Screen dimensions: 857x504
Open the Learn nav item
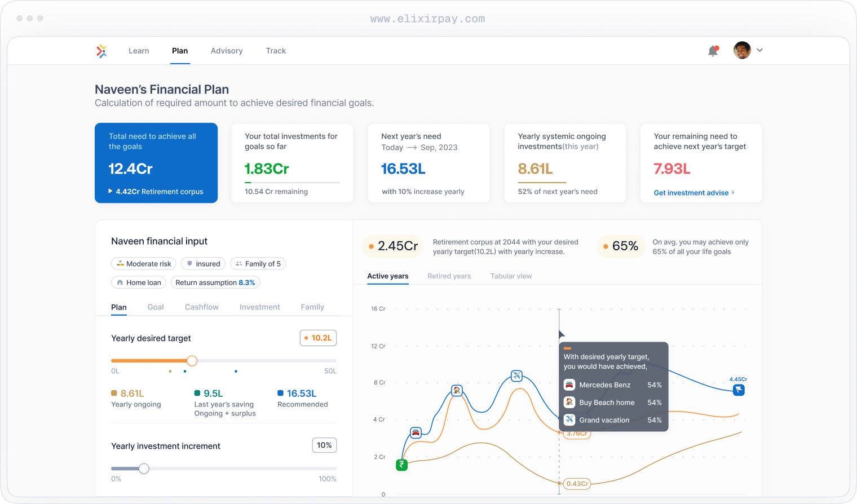[139, 51]
